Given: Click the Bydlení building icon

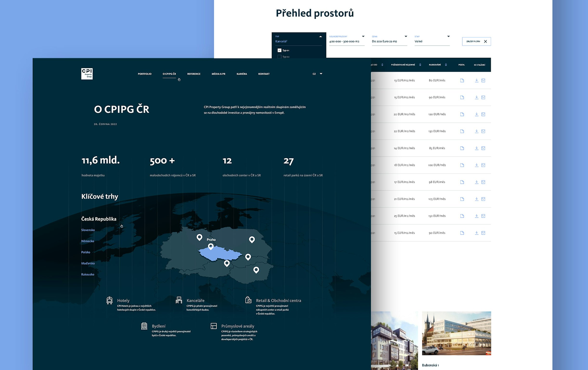Looking at the screenshot, I should [144, 326].
